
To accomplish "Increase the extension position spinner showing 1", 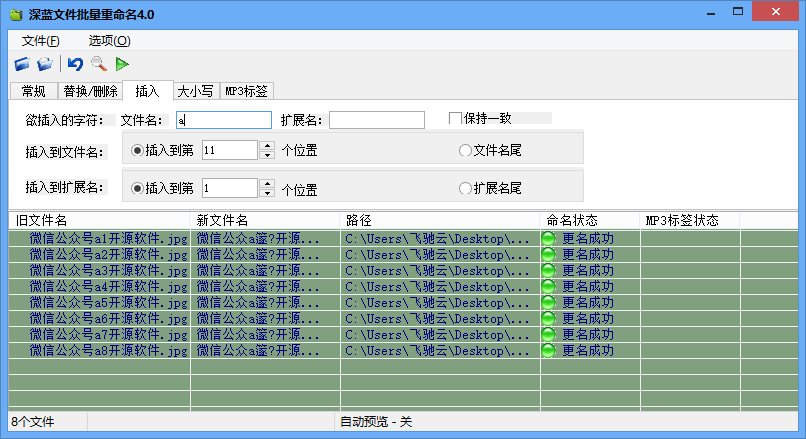I will pyautogui.click(x=267, y=184).
